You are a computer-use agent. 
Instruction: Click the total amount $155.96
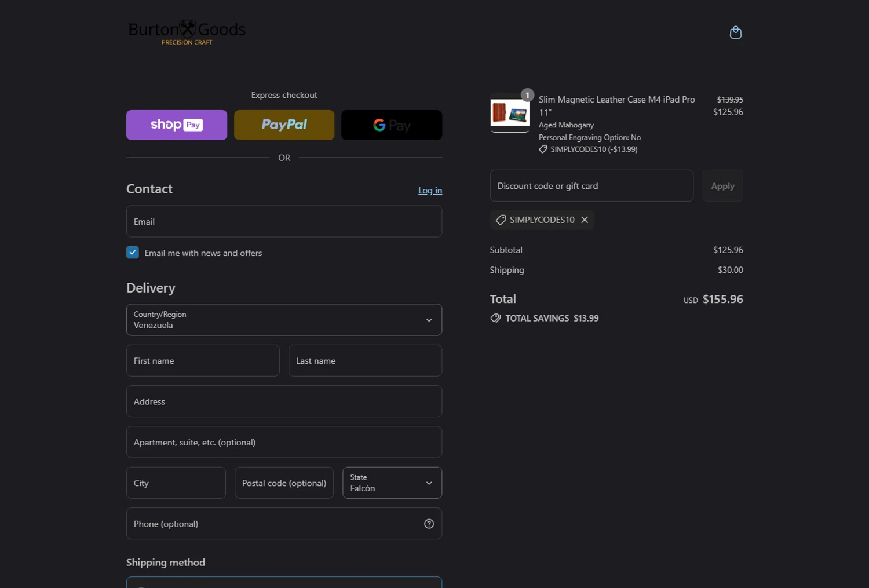(x=722, y=299)
